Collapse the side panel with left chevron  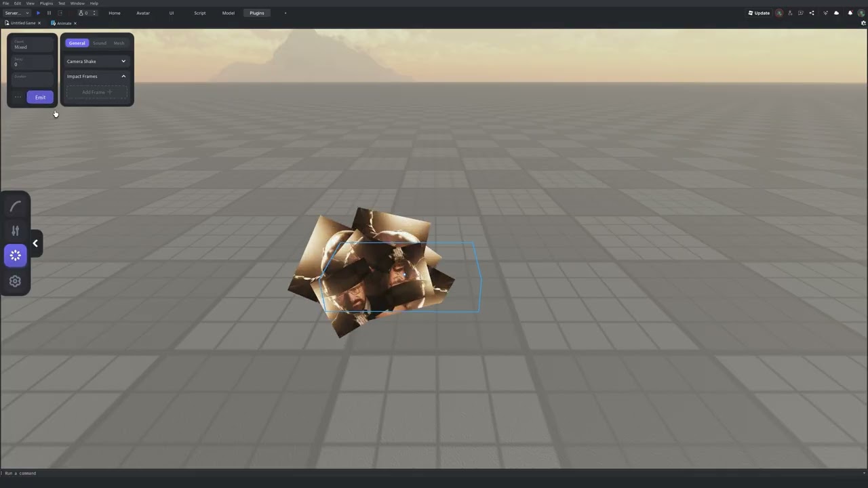[x=36, y=243]
